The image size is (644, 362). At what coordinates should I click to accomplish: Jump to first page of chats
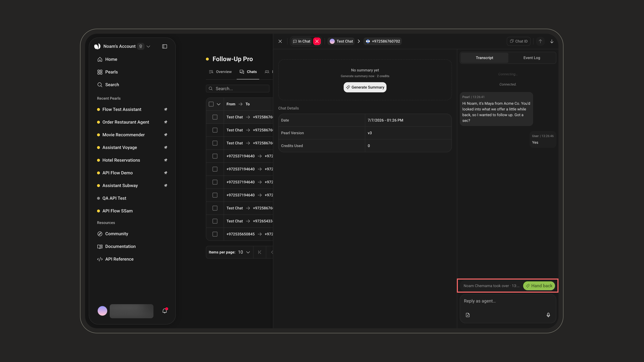260,252
